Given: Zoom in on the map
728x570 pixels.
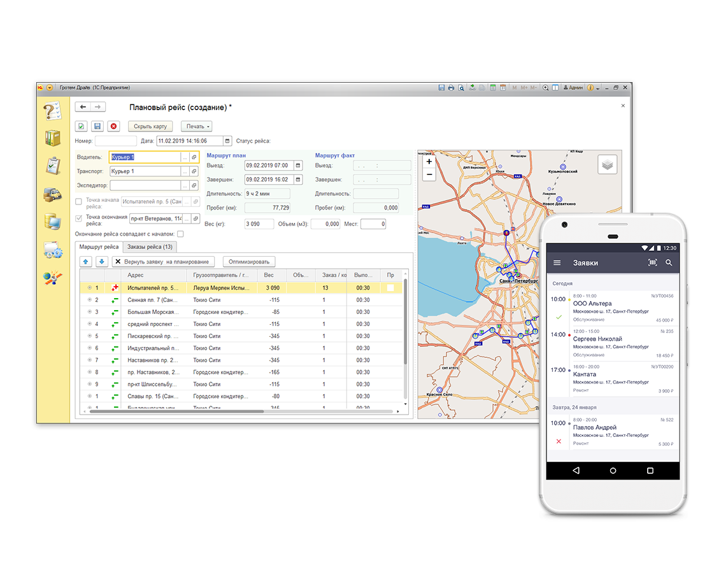Looking at the screenshot, I should click(x=429, y=162).
